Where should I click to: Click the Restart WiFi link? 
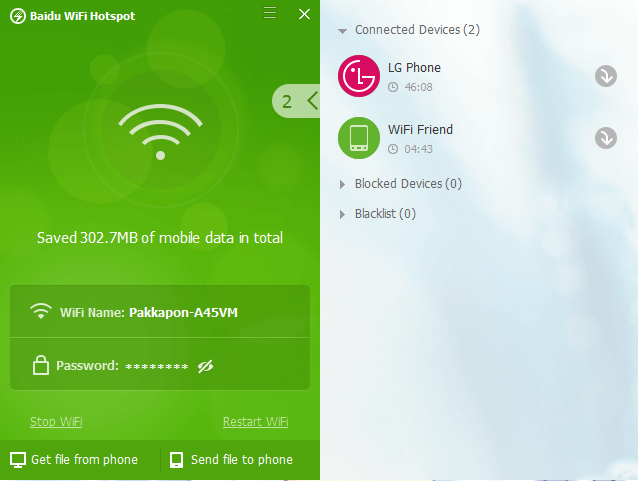pyautogui.click(x=256, y=422)
